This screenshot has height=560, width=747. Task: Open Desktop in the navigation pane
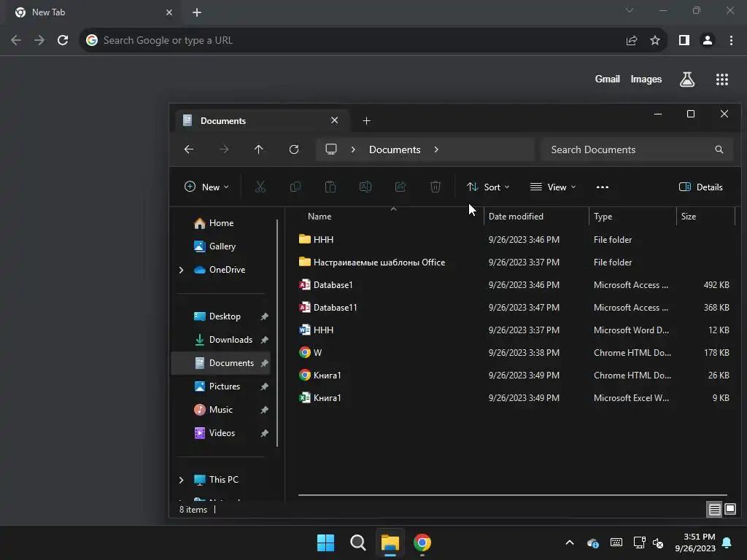pyautogui.click(x=217, y=316)
